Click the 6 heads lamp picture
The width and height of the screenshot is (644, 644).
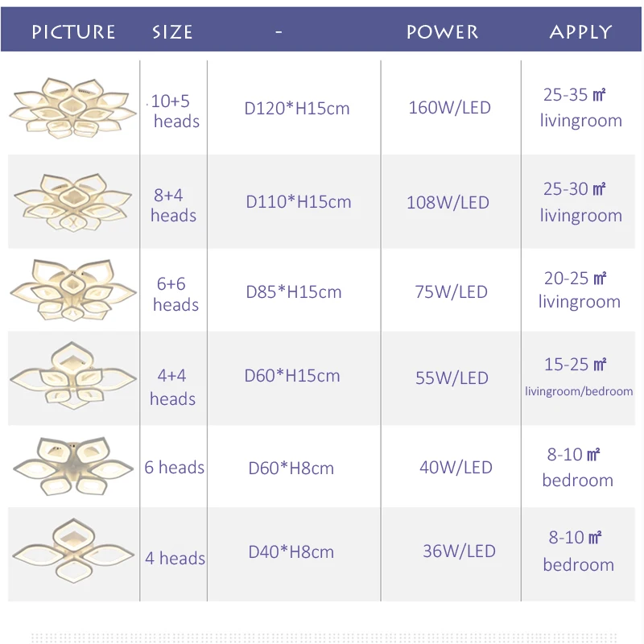(x=73, y=466)
